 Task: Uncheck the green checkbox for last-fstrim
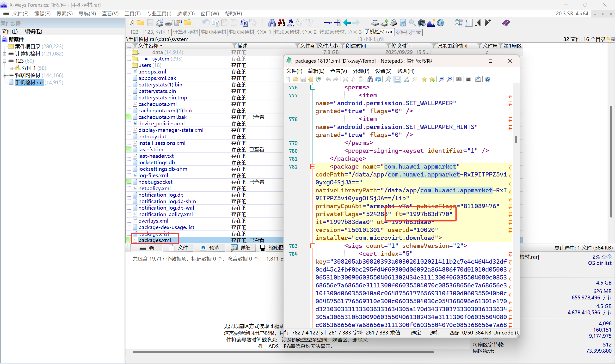click(x=129, y=149)
